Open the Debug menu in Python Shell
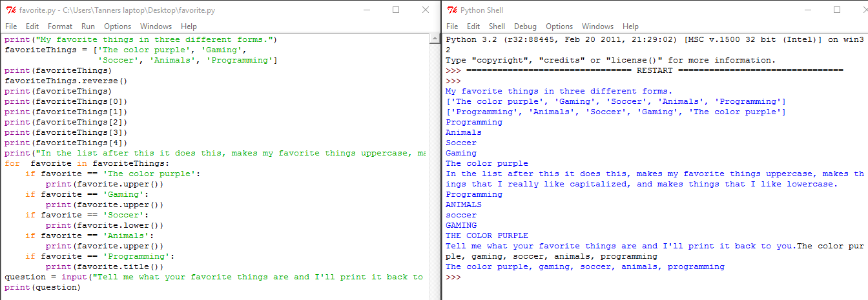The height and width of the screenshot is (300, 868). (525, 26)
